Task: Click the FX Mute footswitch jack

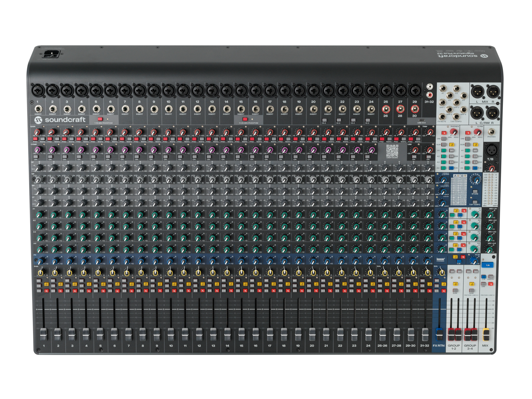Action: [442, 117]
